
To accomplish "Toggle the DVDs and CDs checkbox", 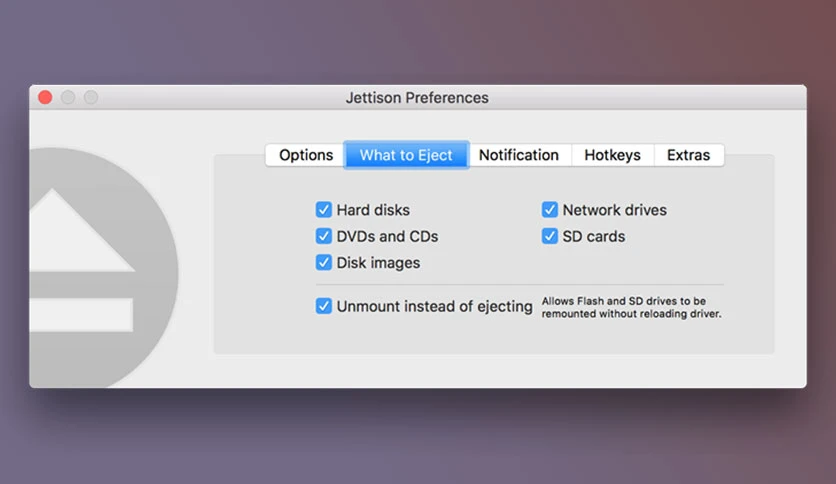I will pyautogui.click(x=324, y=236).
